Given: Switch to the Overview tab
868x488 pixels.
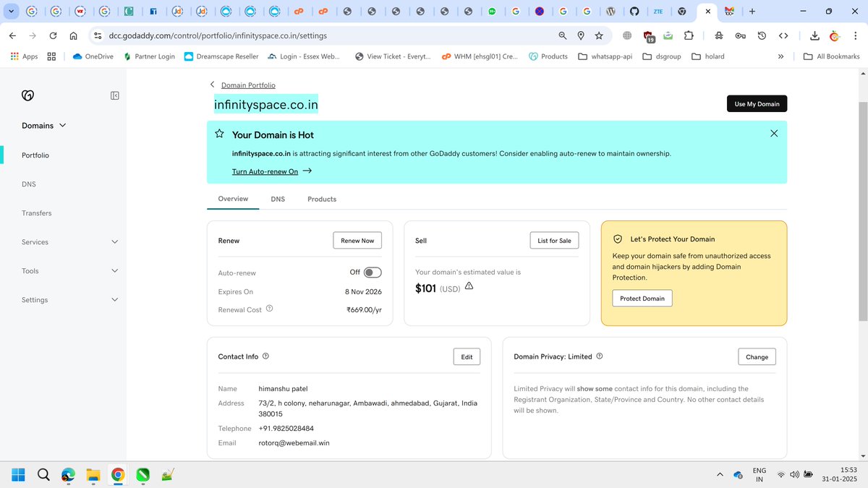Looking at the screenshot, I should [x=233, y=199].
